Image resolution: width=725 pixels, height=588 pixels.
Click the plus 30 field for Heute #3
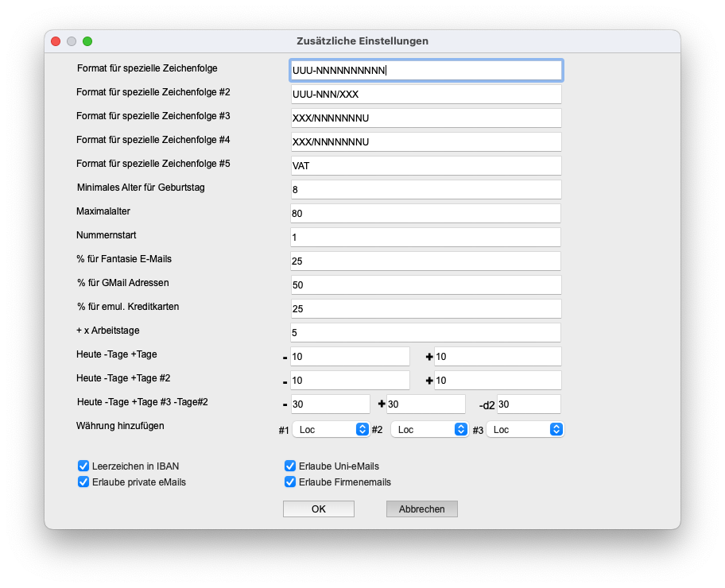point(426,404)
